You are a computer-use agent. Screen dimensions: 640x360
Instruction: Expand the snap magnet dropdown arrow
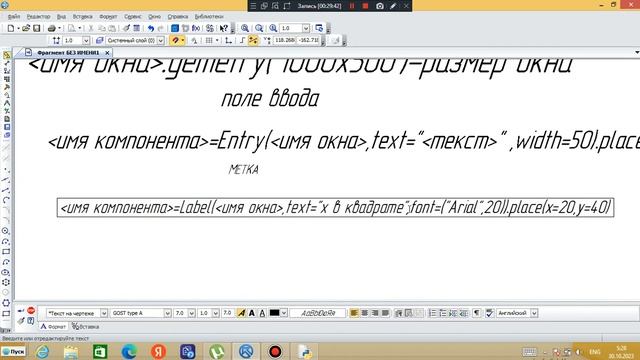click(182, 40)
